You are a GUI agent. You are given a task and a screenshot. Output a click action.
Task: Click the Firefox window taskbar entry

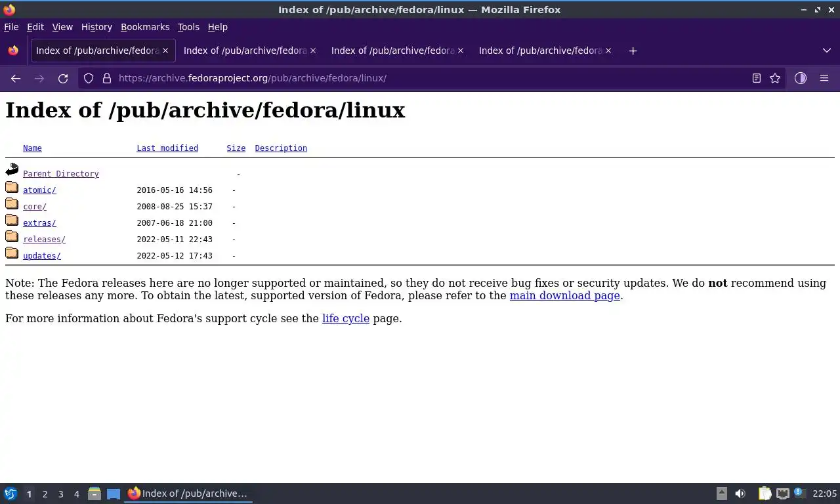tap(188, 493)
